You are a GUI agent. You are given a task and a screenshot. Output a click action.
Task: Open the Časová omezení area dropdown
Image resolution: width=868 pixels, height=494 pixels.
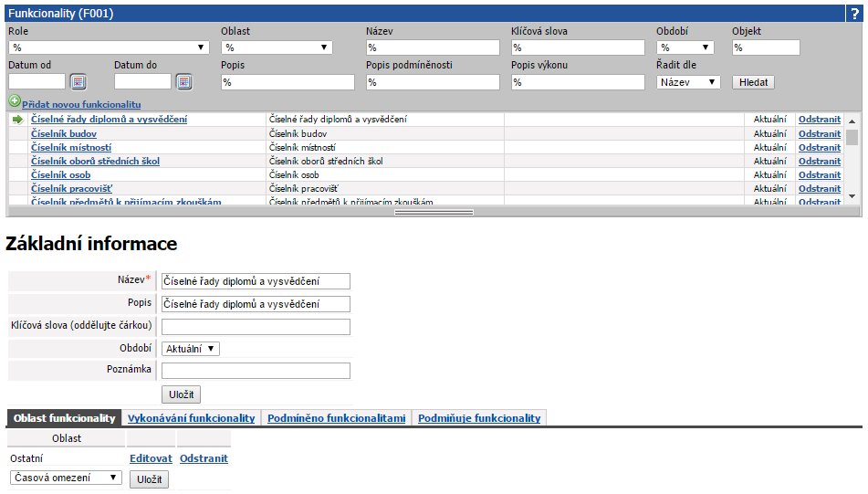click(x=66, y=478)
